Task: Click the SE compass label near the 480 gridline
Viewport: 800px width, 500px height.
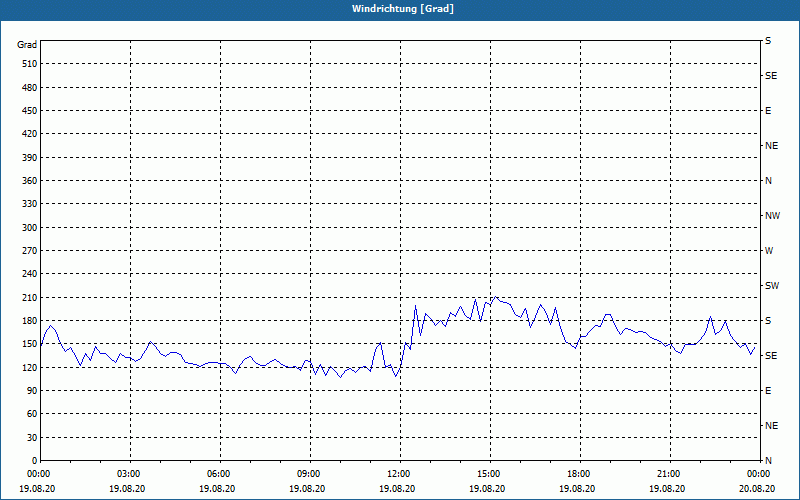Action: [771, 76]
